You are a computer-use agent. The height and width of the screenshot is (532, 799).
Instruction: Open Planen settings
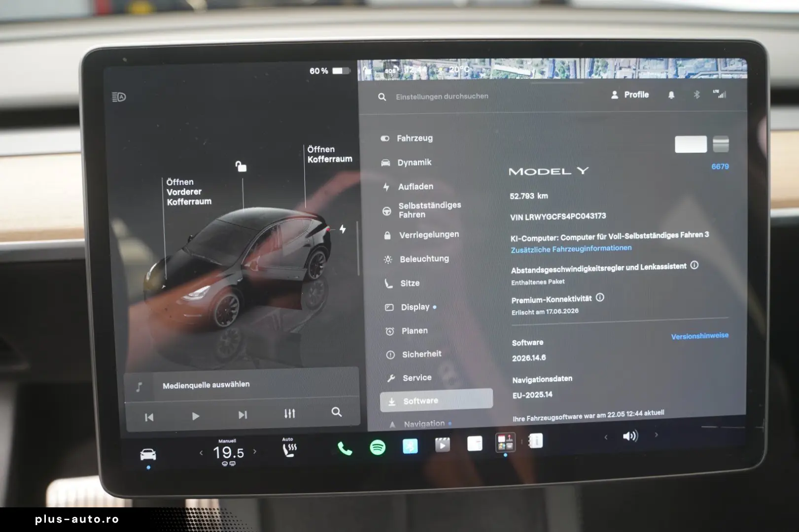pyautogui.click(x=407, y=331)
